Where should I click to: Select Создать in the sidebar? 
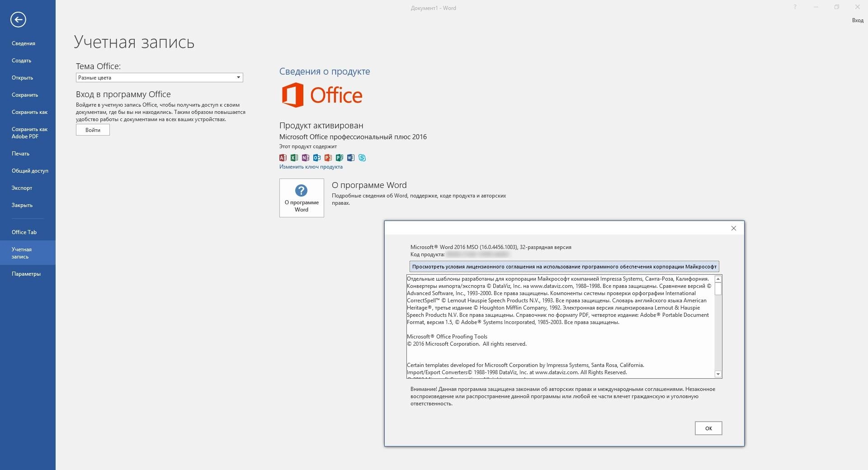tap(21, 61)
